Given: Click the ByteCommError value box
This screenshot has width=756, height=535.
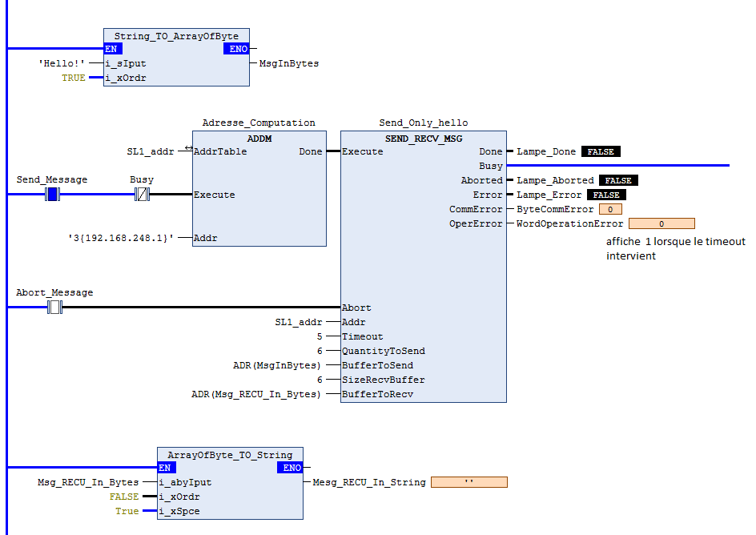Looking at the screenshot, I should (x=609, y=209).
